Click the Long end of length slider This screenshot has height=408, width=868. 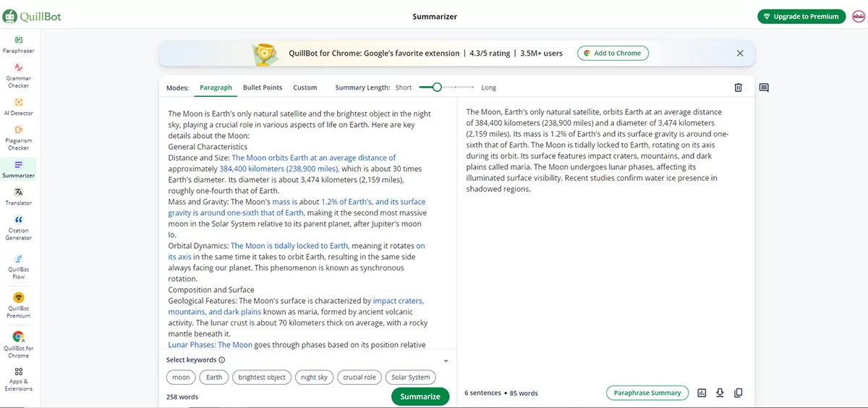(x=489, y=88)
